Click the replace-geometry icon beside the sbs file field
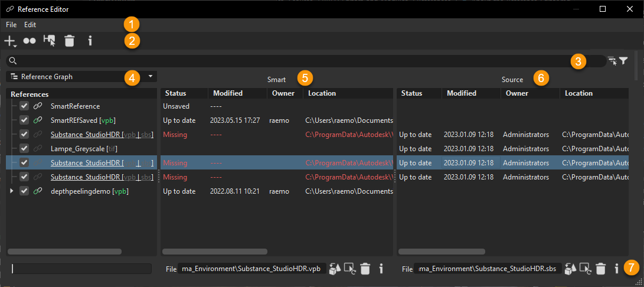Viewport: 644px width, 287px height. coord(570,269)
